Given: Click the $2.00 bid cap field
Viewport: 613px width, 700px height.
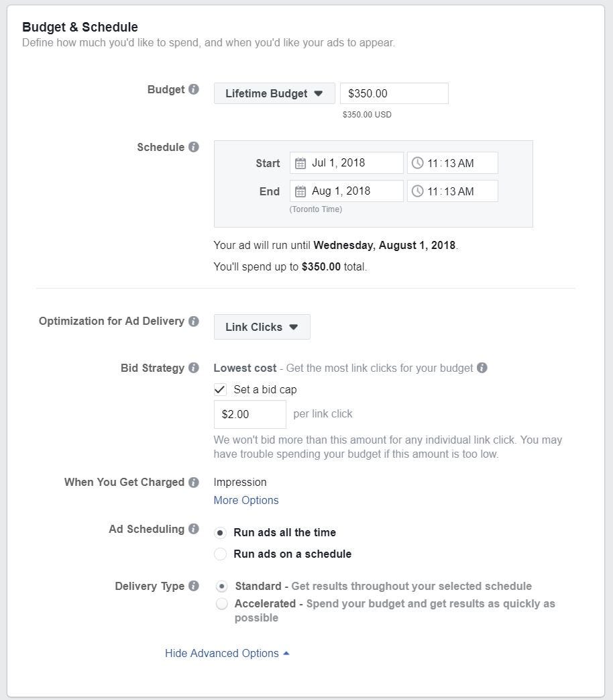Looking at the screenshot, I should (x=249, y=414).
